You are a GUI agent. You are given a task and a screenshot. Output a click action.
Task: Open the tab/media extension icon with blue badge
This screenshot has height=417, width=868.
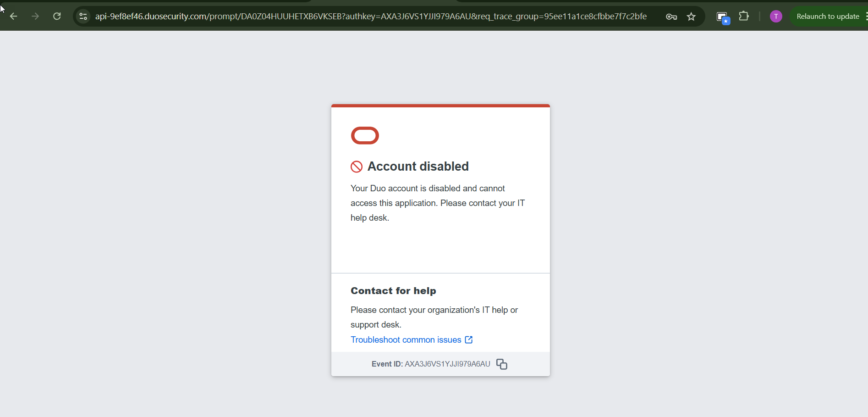723,17
